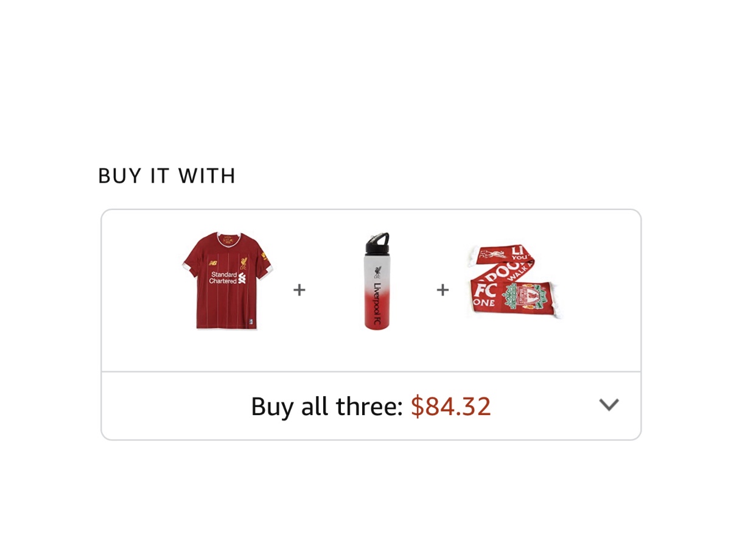Image resolution: width=756 pixels, height=552 pixels.
Task: Open the Liverpool jersey product thumbnail
Action: tap(228, 282)
